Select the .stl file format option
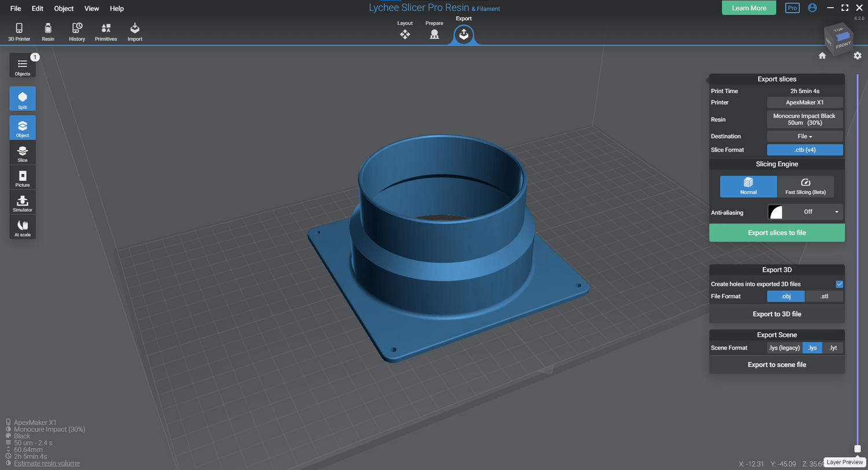The width and height of the screenshot is (868, 470). (x=823, y=297)
